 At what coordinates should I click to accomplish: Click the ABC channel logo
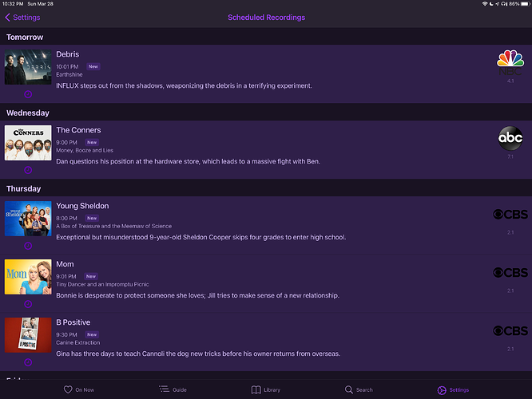pyautogui.click(x=510, y=138)
